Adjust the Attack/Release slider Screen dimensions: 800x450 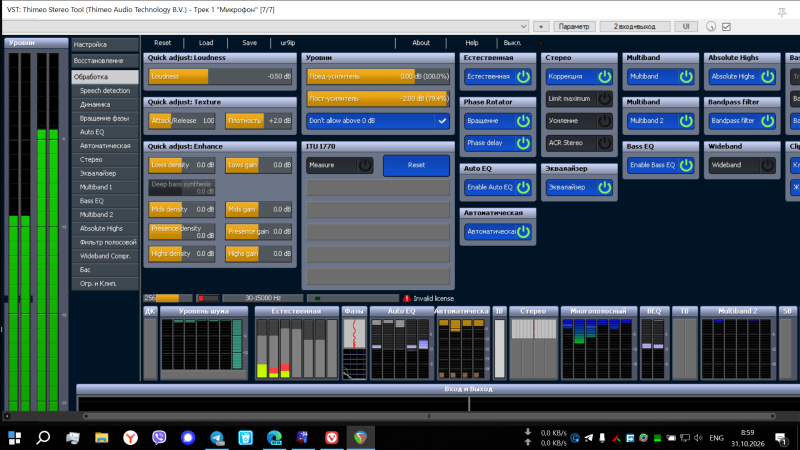click(182, 121)
